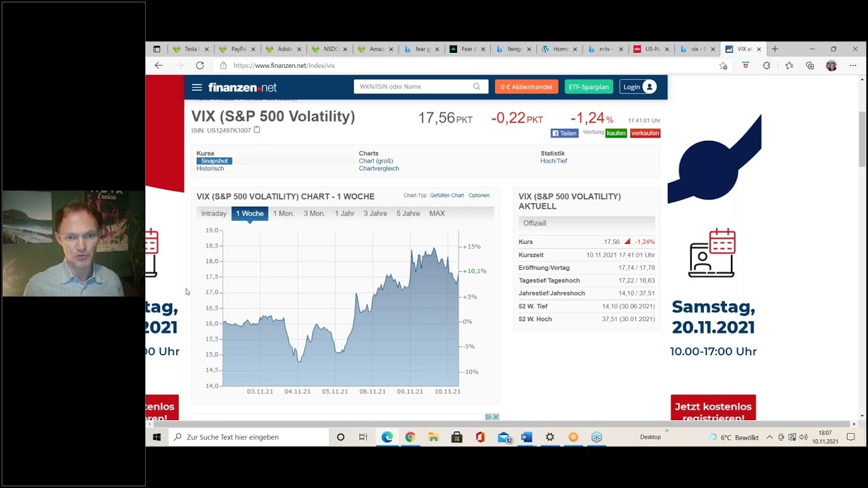The height and width of the screenshot is (488, 868).
Task: Open Task View in the taskbar
Action: point(363,437)
